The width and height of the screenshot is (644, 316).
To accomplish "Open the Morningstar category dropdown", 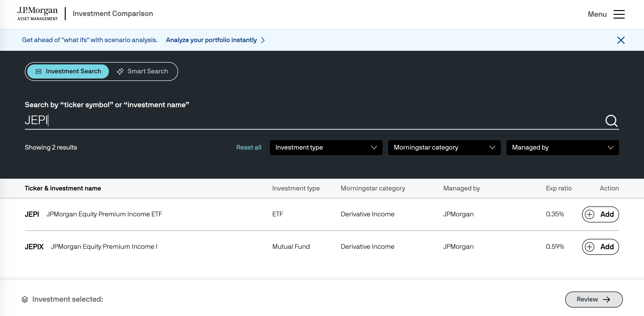I will tap(444, 147).
